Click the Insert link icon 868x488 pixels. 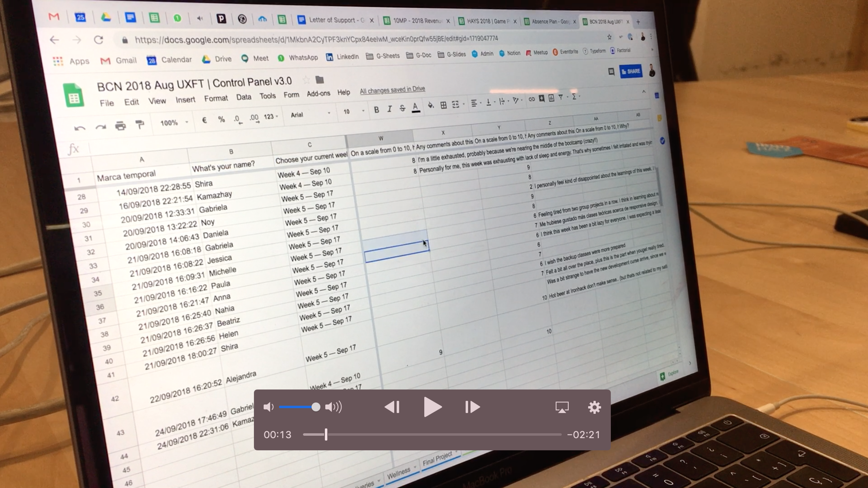point(531,99)
